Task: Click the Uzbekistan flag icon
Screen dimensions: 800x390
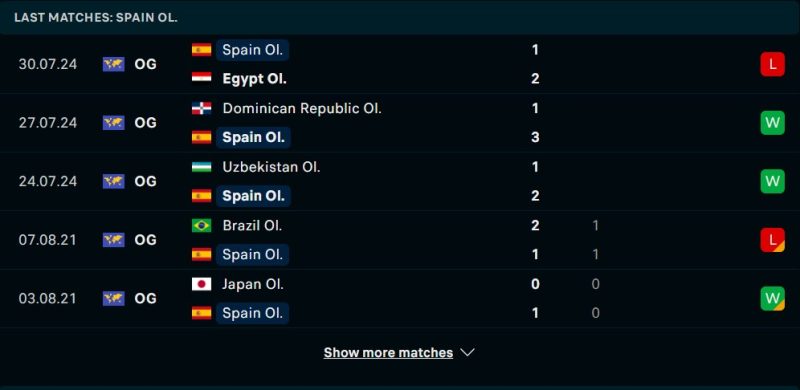Action: click(x=202, y=167)
